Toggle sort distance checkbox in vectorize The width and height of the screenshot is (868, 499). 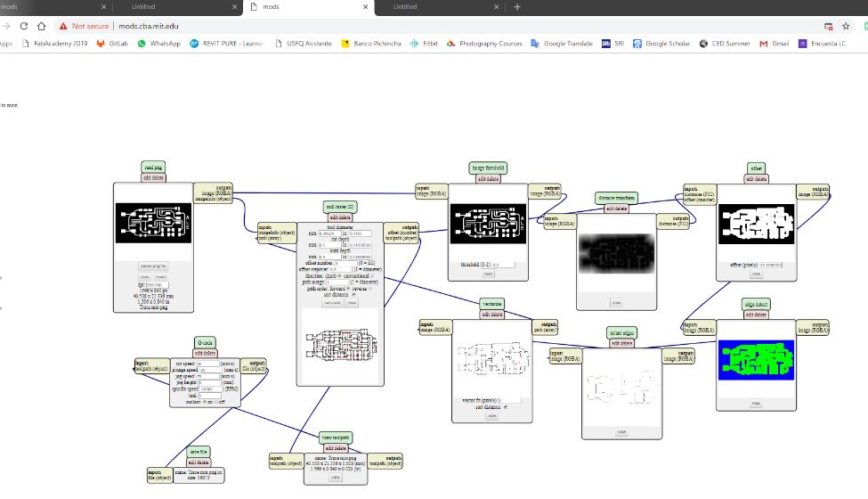click(506, 407)
